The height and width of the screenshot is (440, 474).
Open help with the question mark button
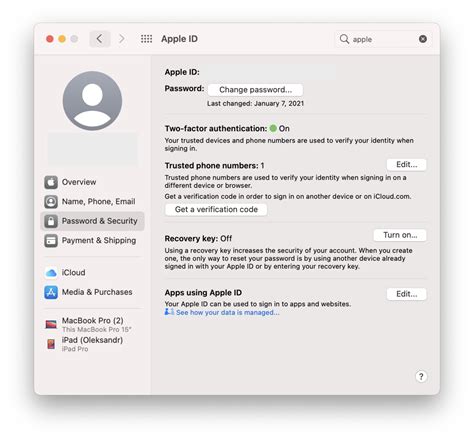[421, 377]
